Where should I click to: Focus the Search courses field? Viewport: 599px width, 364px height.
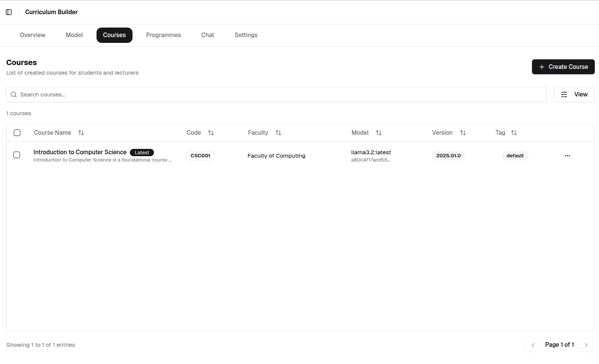click(x=277, y=95)
